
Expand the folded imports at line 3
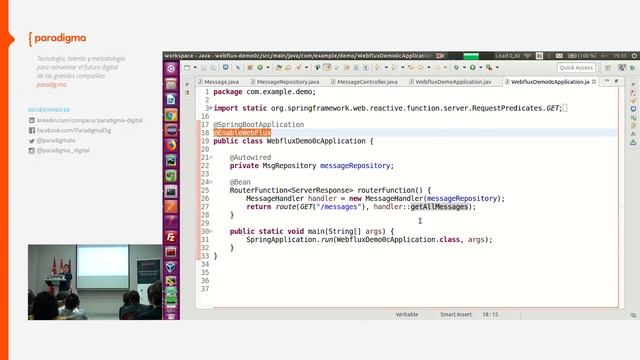click(211, 108)
